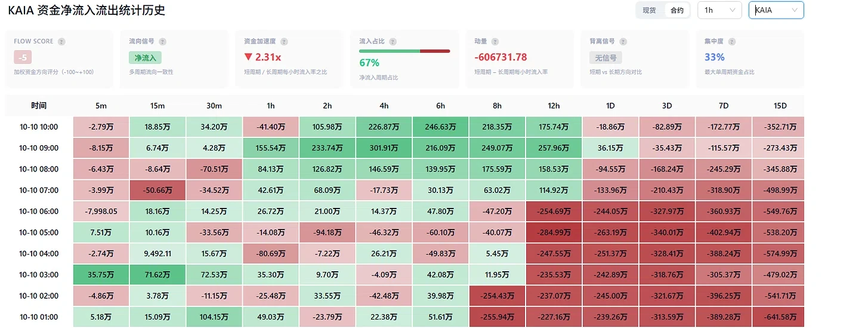This screenshot has width=868, height=328.
Task: Click the -41.40万 cell in the 1h column
Action: (x=271, y=127)
